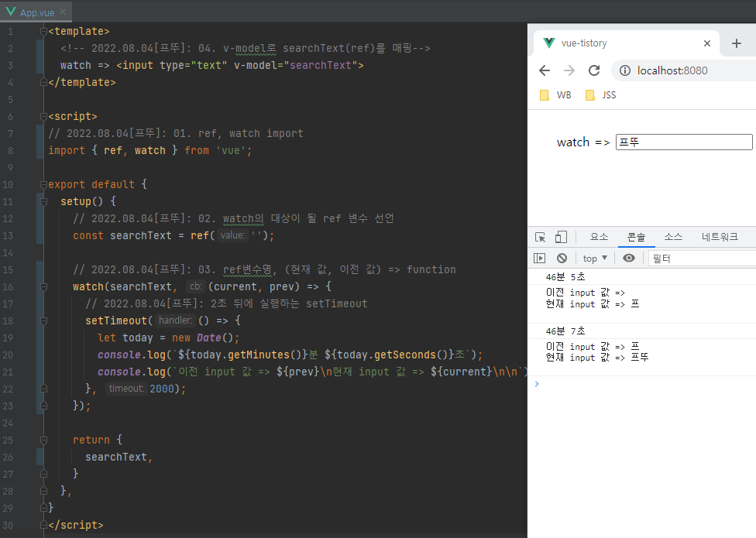Open the 소스 DevTools tab

(x=673, y=237)
